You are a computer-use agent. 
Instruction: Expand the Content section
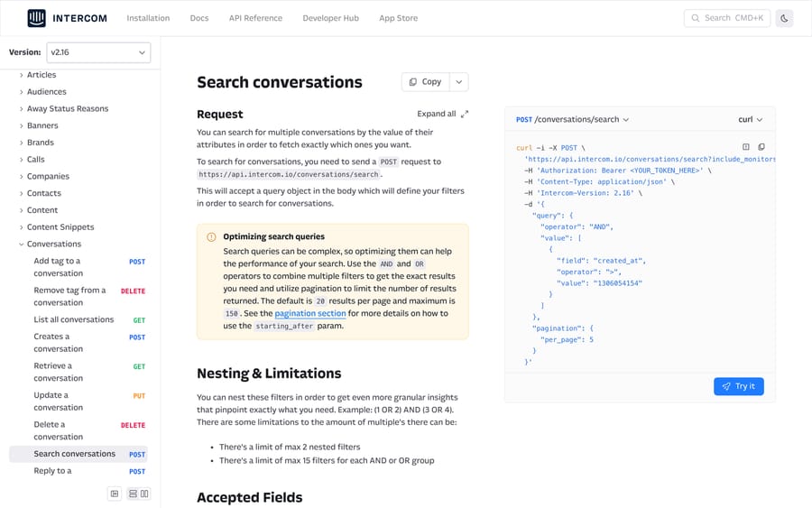pyautogui.click(x=38, y=210)
